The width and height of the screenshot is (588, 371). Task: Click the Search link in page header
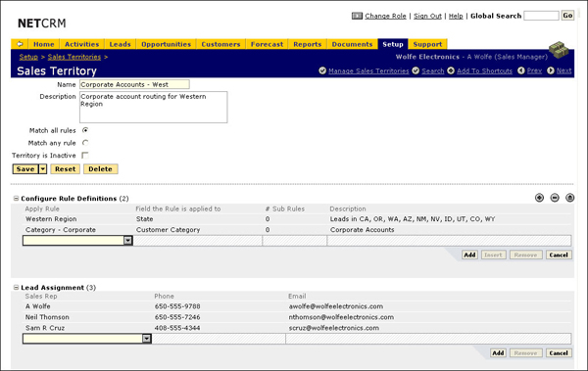click(x=433, y=70)
